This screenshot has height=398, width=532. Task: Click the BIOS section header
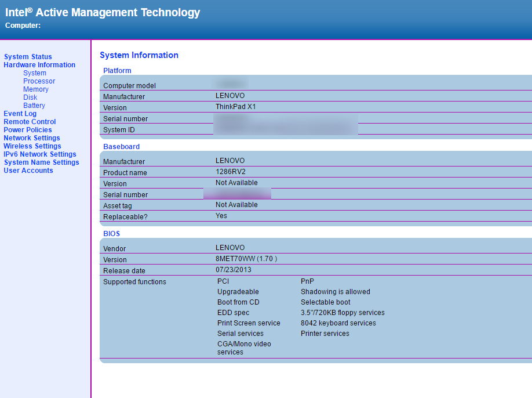click(x=112, y=234)
